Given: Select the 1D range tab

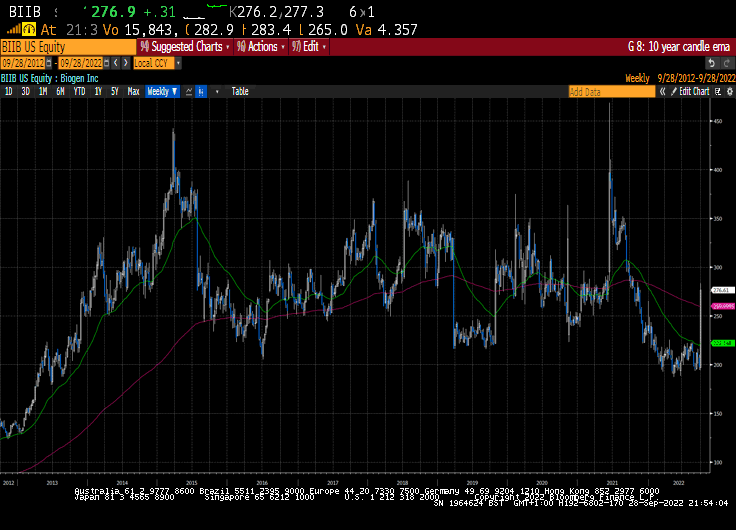Looking at the screenshot, I should pyautogui.click(x=8, y=92).
